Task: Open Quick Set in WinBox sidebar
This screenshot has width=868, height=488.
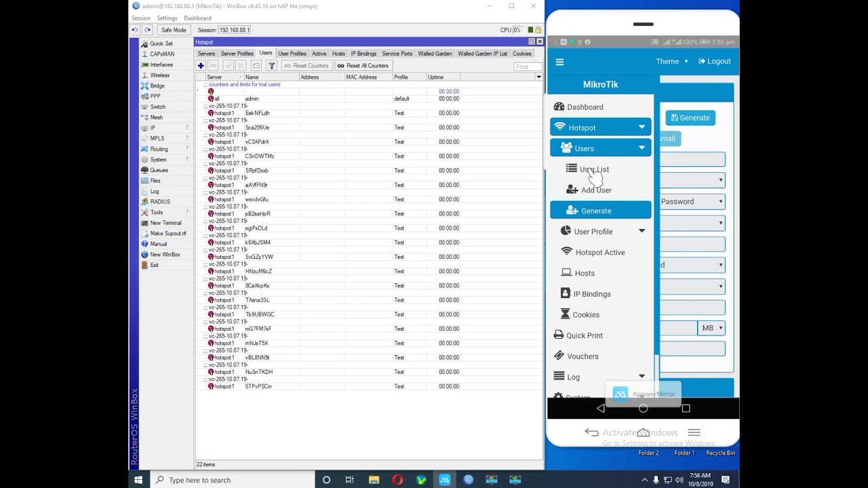Action: [x=161, y=43]
